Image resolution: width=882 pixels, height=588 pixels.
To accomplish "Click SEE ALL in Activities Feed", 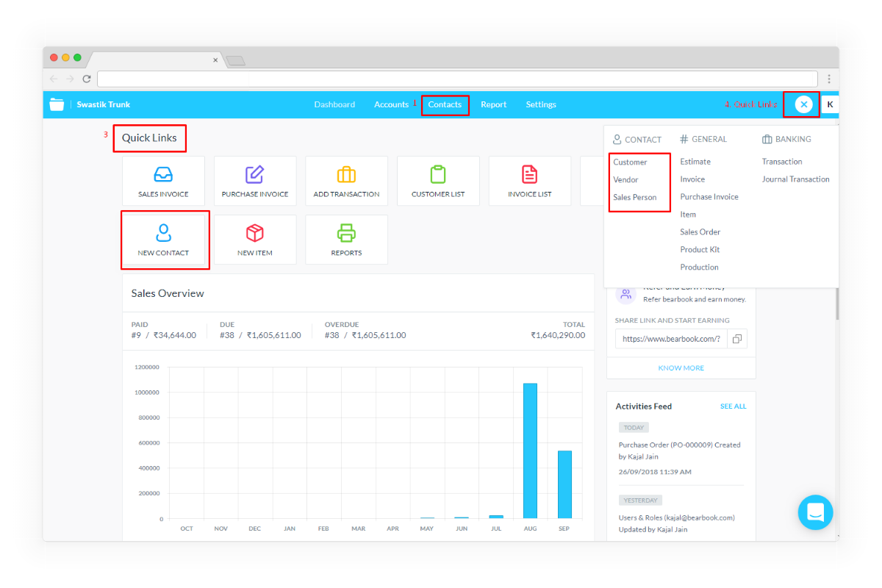I will [733, 406].
